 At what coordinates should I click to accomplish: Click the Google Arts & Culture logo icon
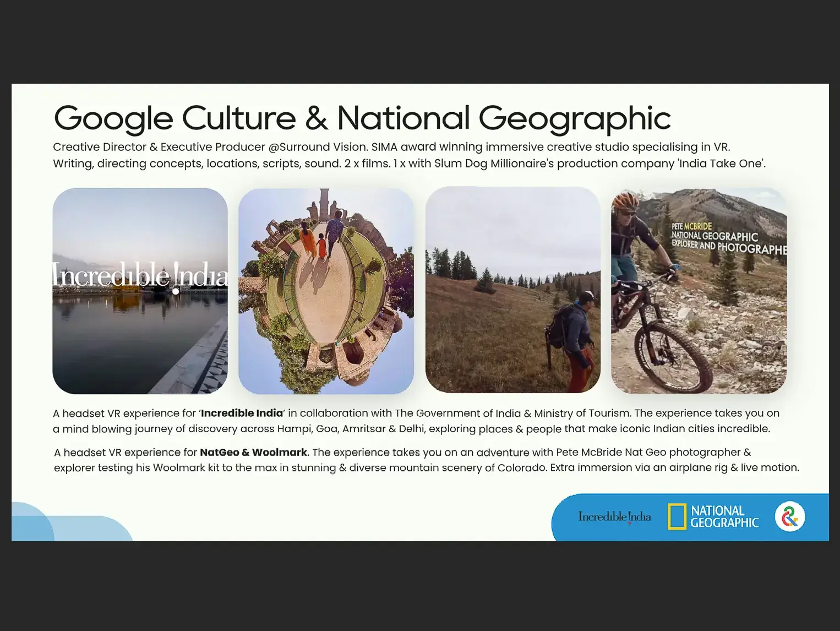click(790, 516)
